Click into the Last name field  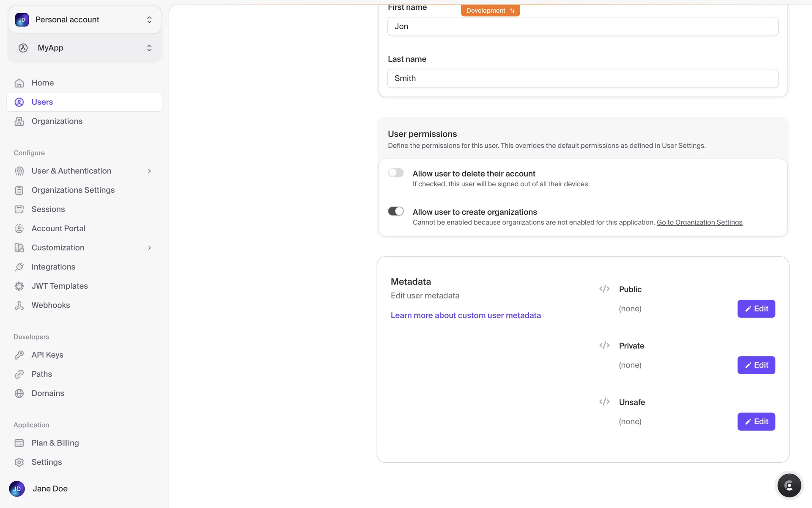click(582, 78)
